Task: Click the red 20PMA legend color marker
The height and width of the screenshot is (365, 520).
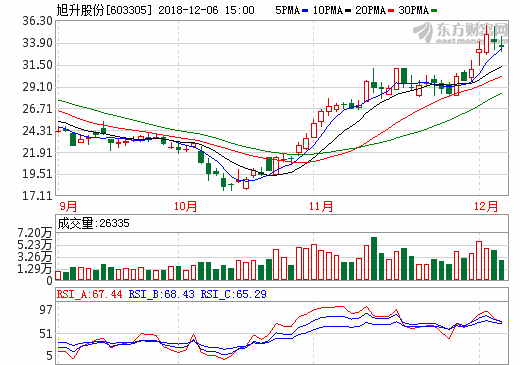Action: pos(391,11)
